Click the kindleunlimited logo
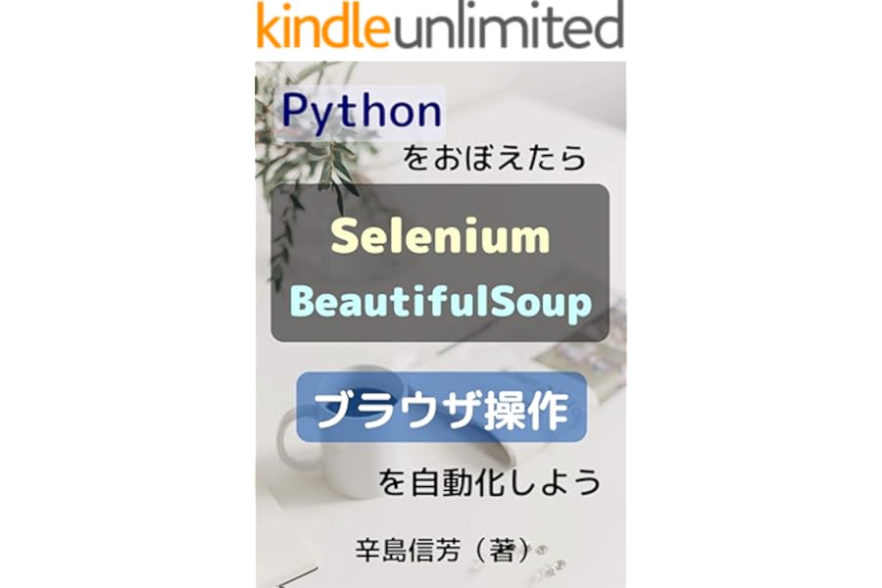This screenshot has width=882, height=588. click(x=440, y=25)
